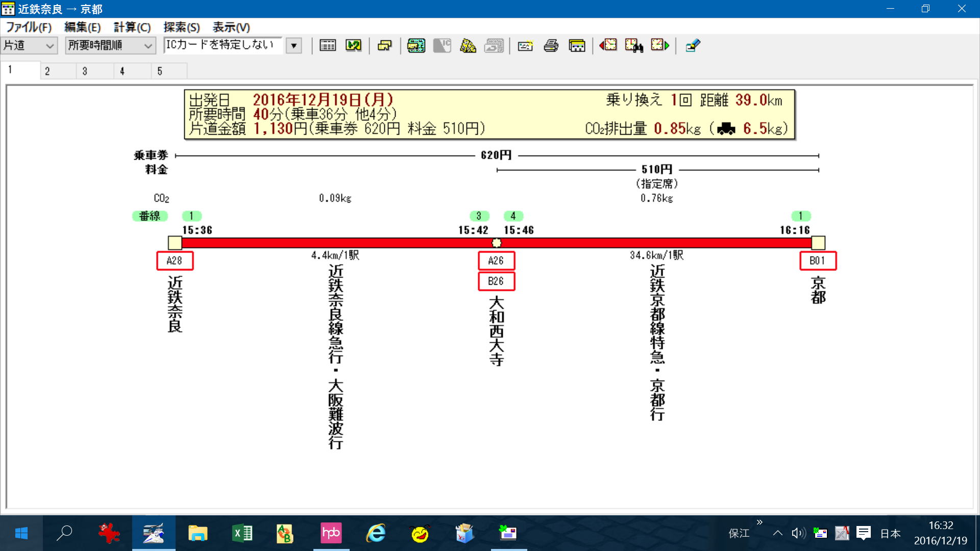Click the yellow stacked cards toolbar icon
The width and height of the screenshot is (980, 551).
click(384, 45)
